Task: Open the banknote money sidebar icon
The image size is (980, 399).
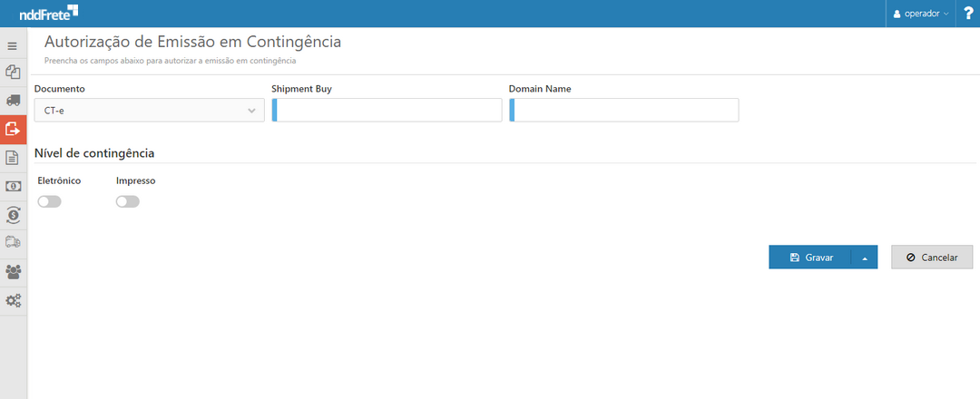Action: (x=13, y=186)
